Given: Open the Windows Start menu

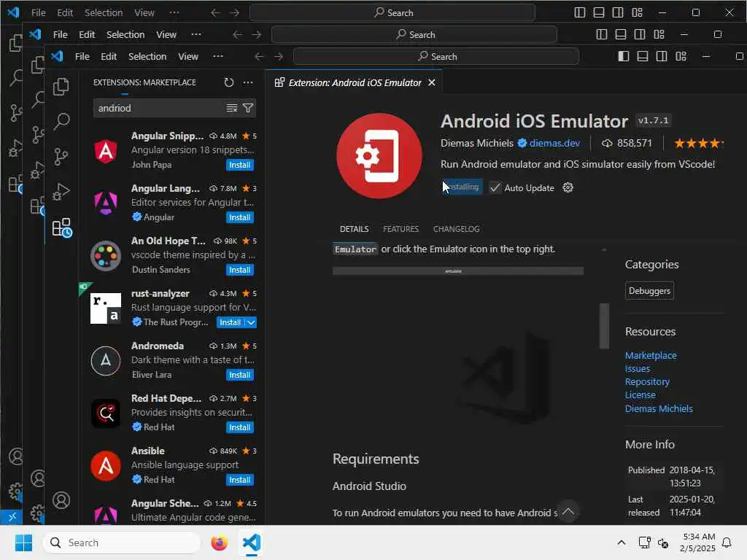Looking at the screenshot, I should [23, 542].
